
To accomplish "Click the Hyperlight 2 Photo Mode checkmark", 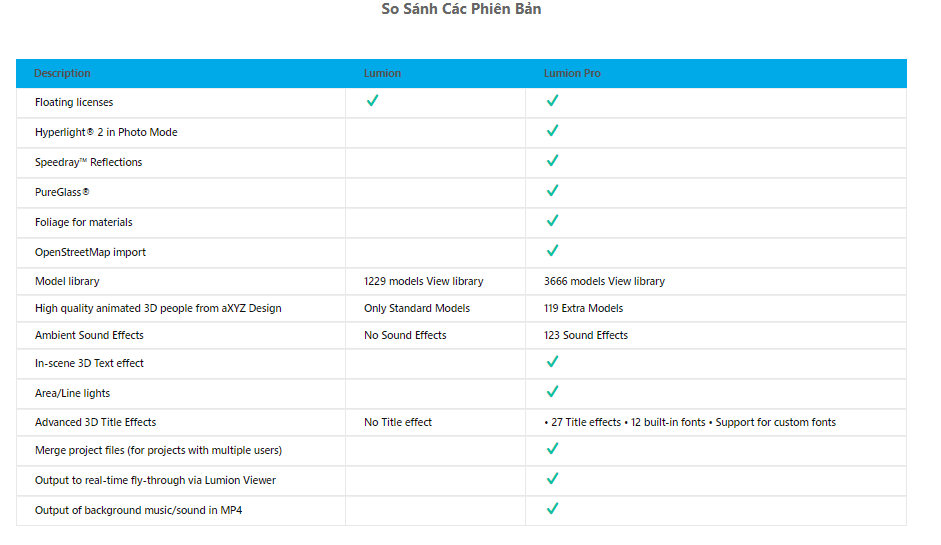I will 552,131.
